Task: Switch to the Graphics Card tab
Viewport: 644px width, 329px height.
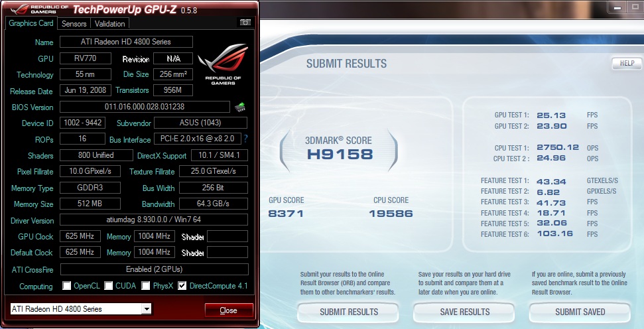Action: tap(31, 23)
